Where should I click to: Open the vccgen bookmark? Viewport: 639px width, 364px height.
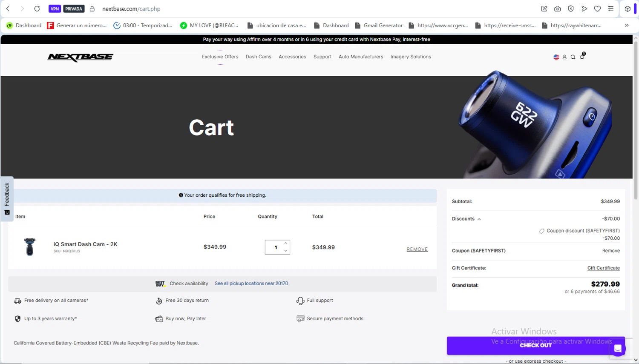[438, 26]
